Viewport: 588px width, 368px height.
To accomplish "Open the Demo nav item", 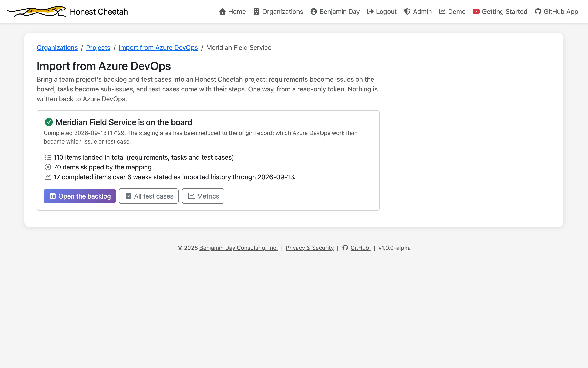I will (x=452, y=12).
